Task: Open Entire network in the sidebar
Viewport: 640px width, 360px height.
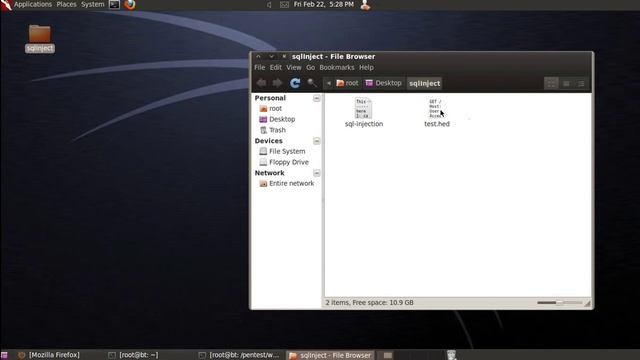Action: click(287, 184)
